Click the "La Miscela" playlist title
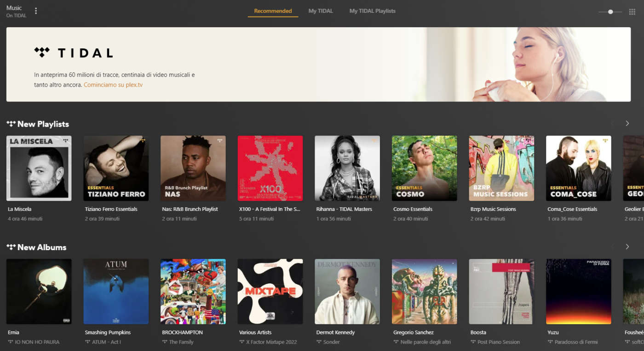 coord(20,209)
